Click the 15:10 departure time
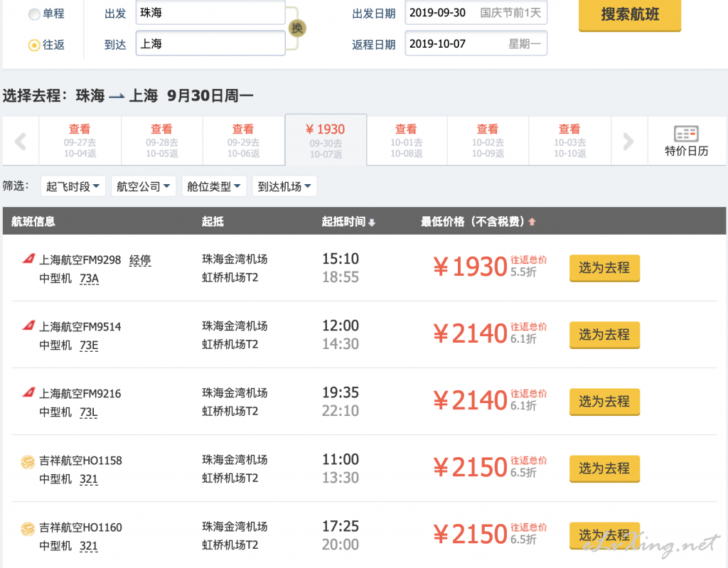Screen dimensions: 728x568 pyautogui.click(x=341, y=259)
